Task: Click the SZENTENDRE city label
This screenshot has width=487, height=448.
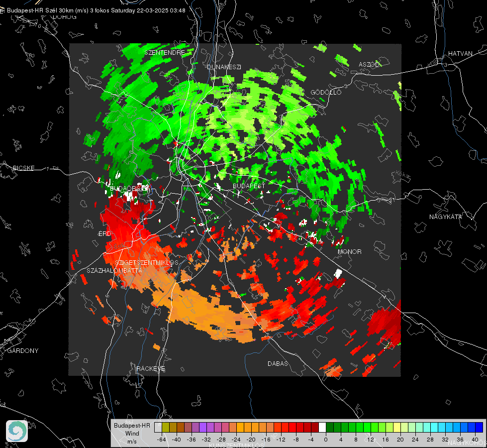Action: point(165,53)
